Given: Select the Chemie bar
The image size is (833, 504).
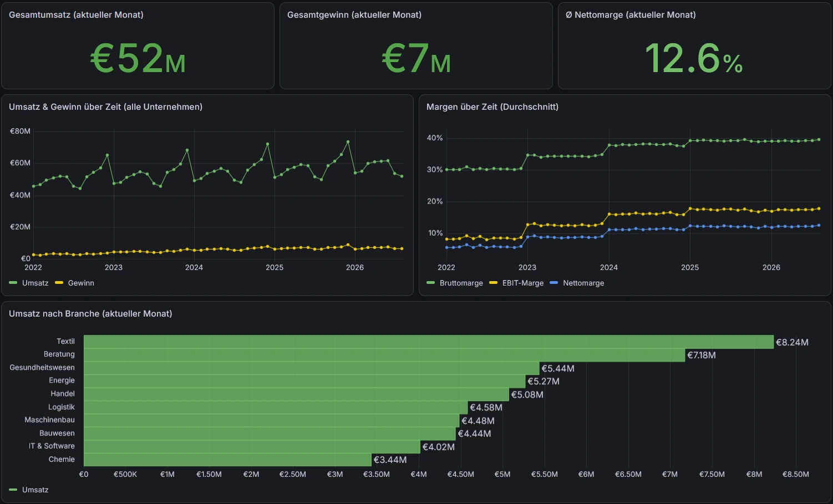Looking at the screenshot, I should 227,460.
